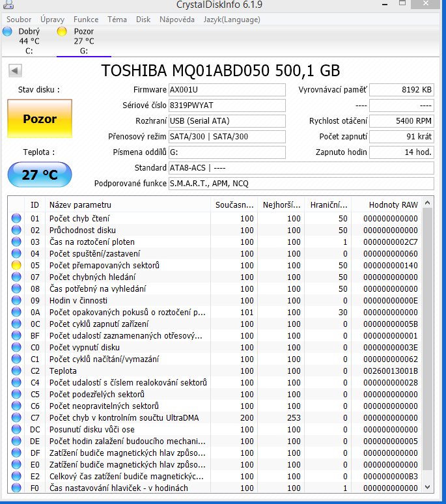Open the Téma menu
The width and height of the screenshot is (446, 504).
click(x=117, y=20)
